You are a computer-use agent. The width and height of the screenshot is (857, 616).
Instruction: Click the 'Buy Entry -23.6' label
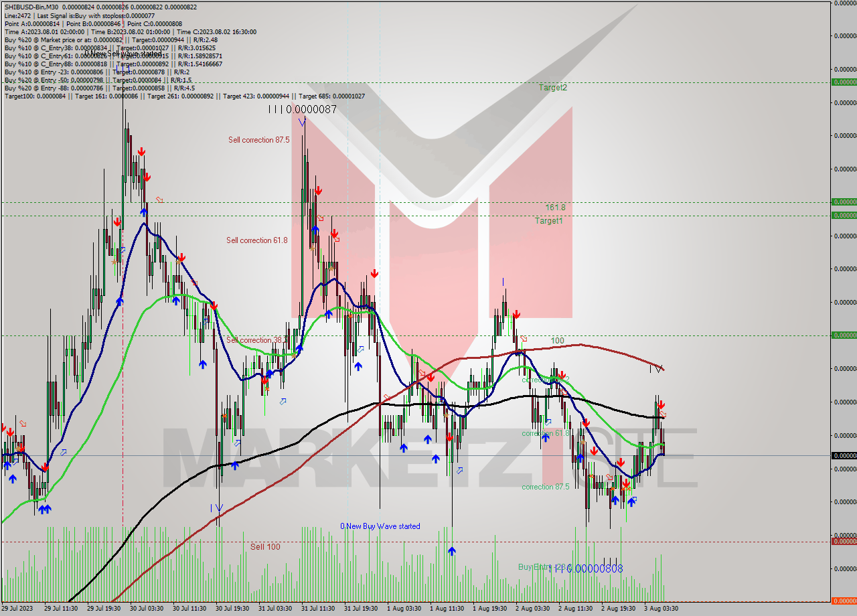544,567
